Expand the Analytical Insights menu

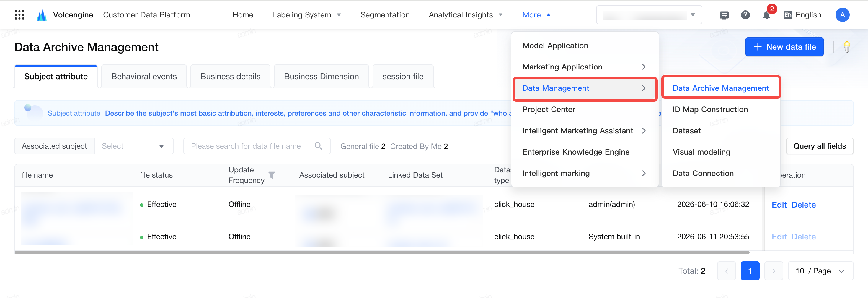tap(465, 15)
